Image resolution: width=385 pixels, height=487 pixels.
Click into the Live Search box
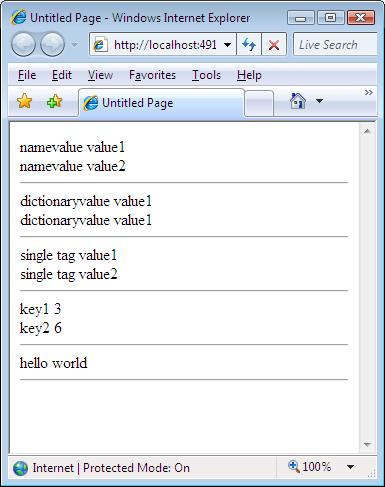point(335,45)
